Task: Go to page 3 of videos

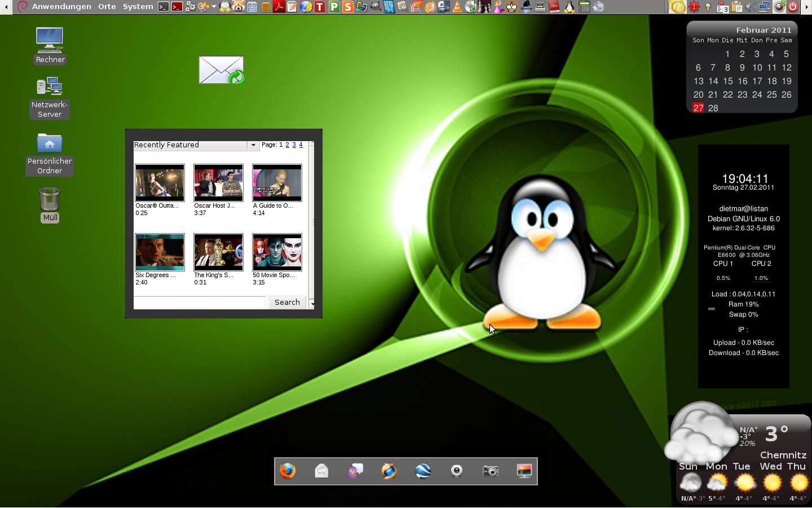Action: coord(294,144)
